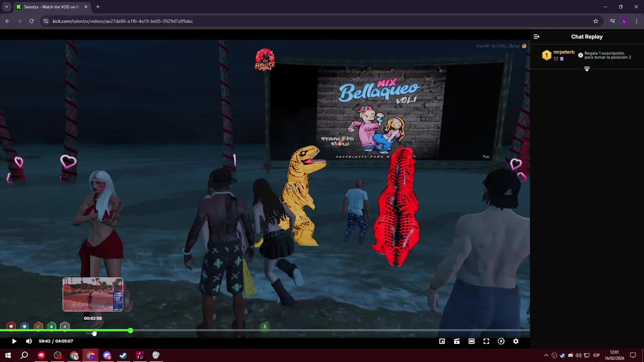Open the Chrome tab search dropdown
The image size is (644, 362).
click(7, 7)
